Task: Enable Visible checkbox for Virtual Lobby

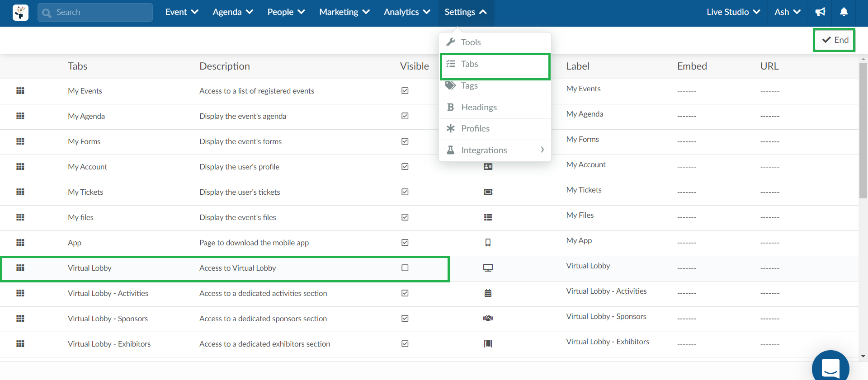Action: pos(405,268)
